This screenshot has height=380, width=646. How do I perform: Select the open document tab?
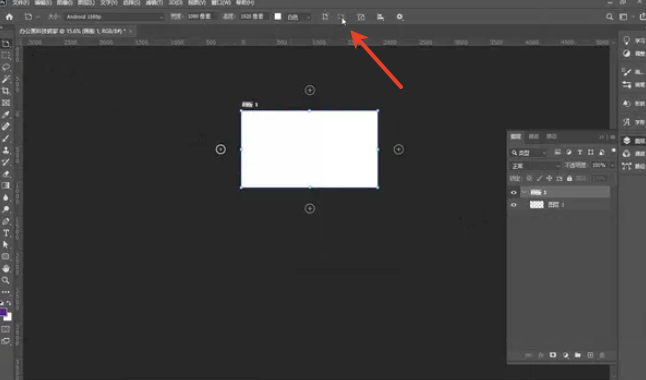tap(76, 31)
